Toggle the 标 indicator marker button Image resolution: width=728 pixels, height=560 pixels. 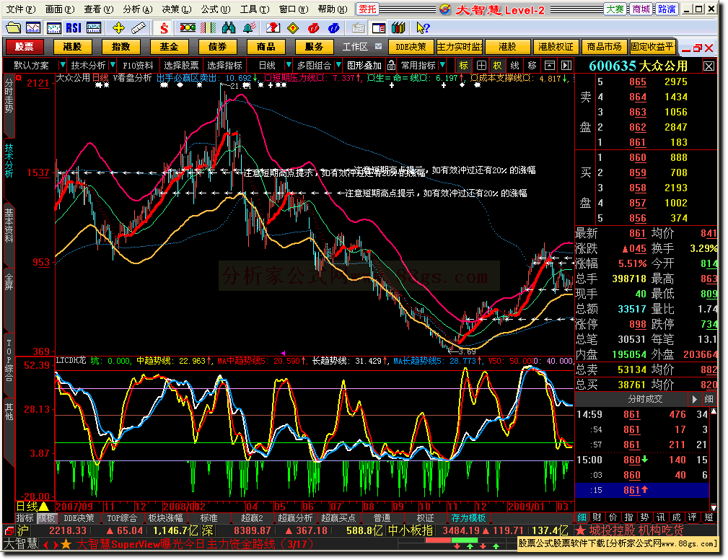pyautogui.click(x=463, y=66)
